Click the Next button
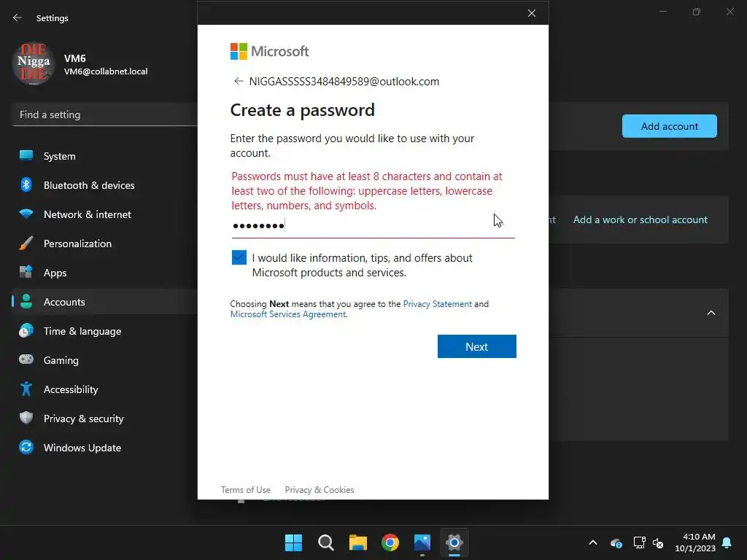 tap(477, 346)
